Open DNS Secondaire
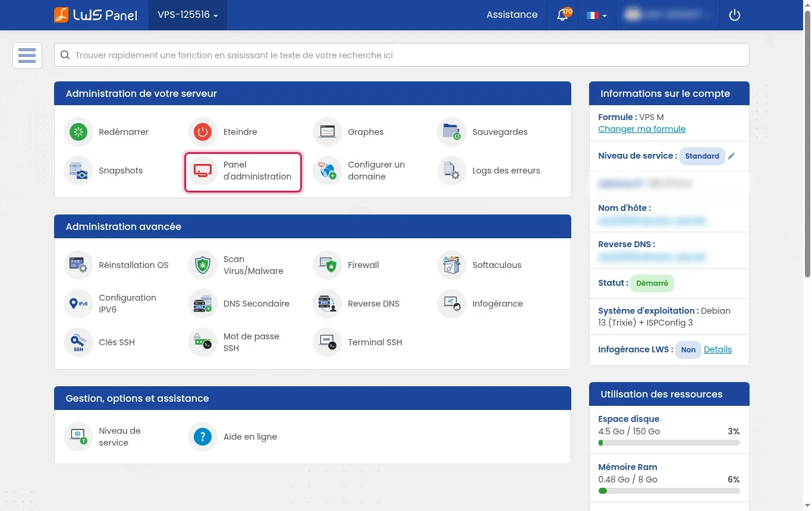The image size is (812, 511). click(x=240, y=304)
